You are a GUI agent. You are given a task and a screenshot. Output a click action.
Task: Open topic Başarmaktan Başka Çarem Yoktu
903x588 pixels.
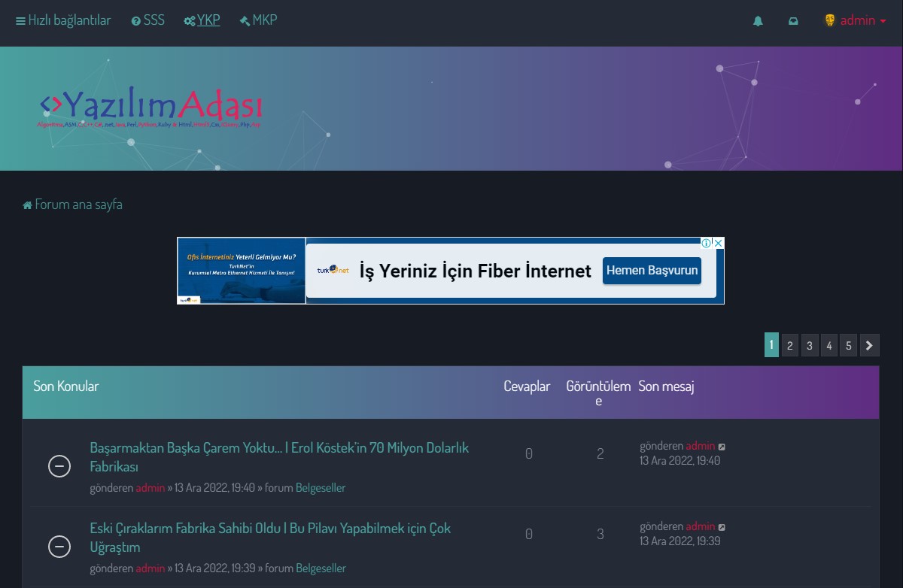(279, 457)
